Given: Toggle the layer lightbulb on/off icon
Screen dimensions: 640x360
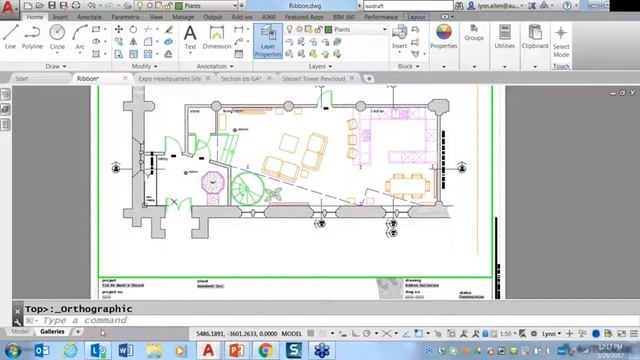Looking at the screenshot, I should pos(289,29).
